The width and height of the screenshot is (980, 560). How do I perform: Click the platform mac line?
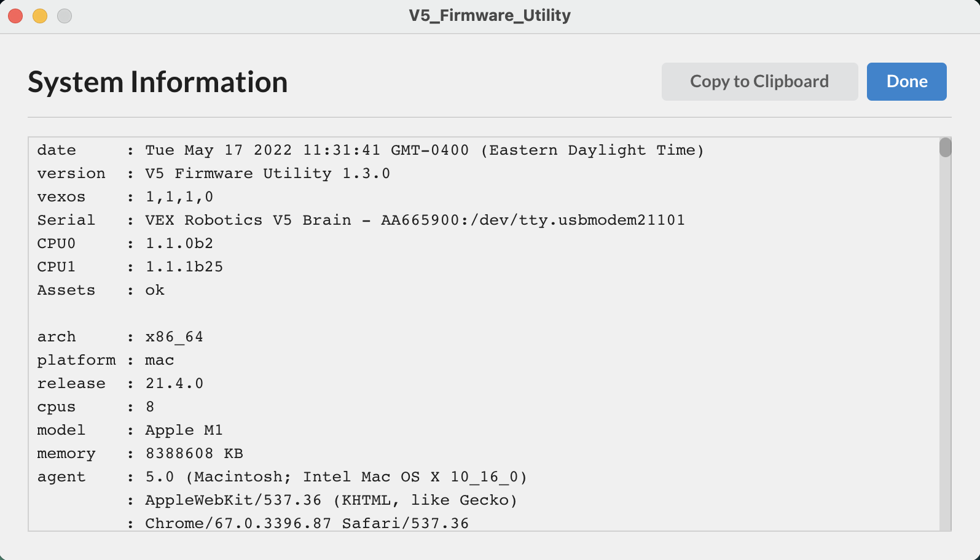click(160, 360)
